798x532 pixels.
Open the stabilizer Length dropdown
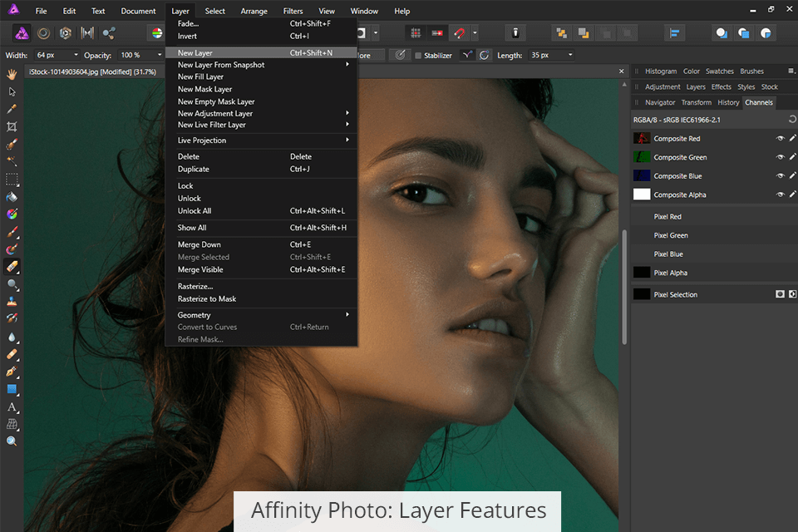coord(570,55)
